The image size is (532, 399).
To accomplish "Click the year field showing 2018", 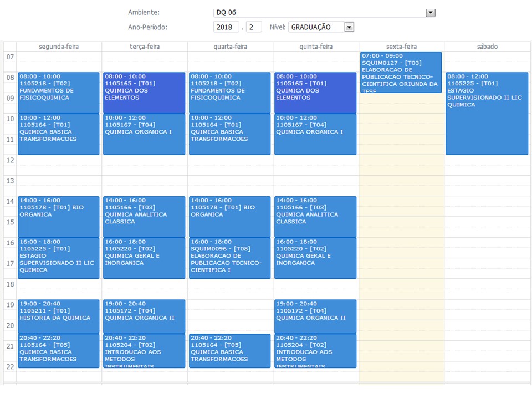I will coord(226,27).
